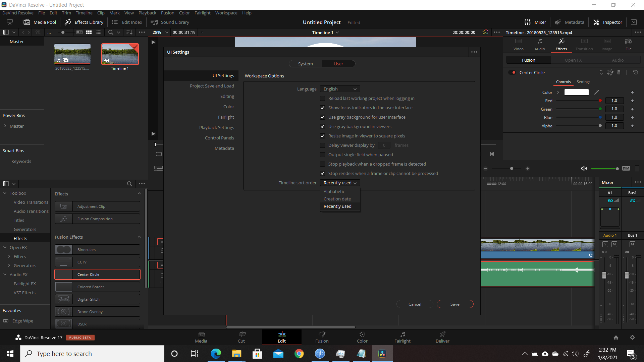
Task: Open Project Save and Load settings
Action: point(212,86)
